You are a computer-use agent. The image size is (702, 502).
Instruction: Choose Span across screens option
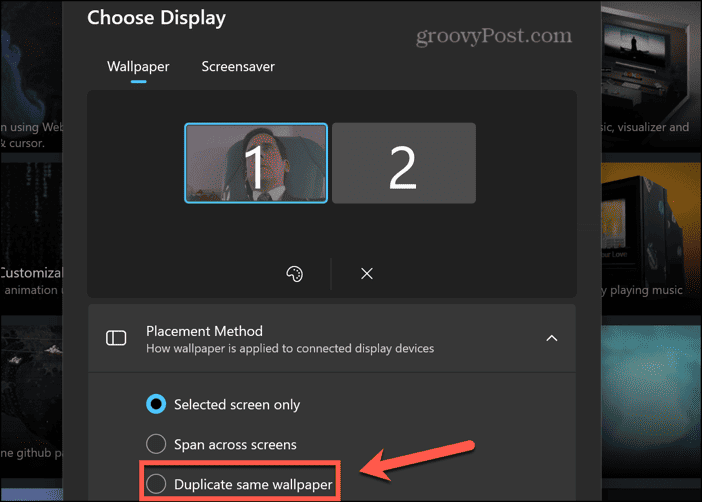[221, 444]
